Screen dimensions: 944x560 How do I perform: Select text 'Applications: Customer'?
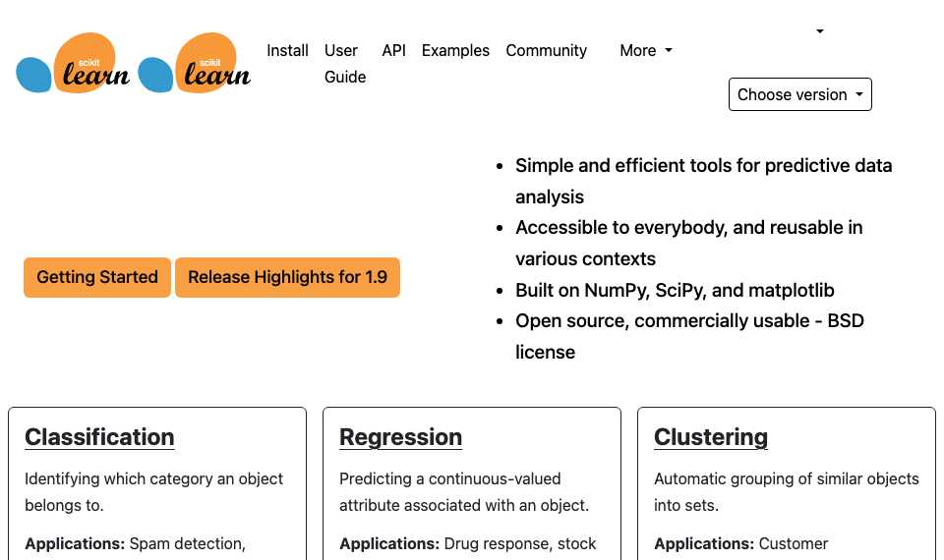click(741, 543)
